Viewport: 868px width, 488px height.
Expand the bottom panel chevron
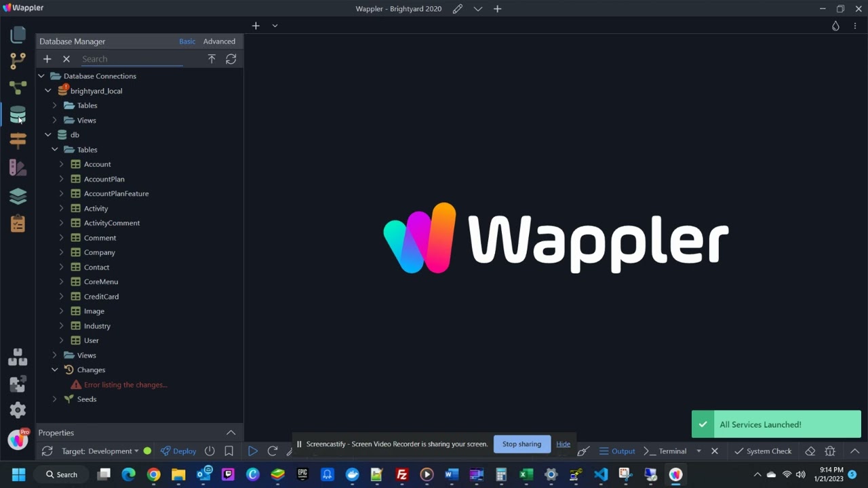855,451
